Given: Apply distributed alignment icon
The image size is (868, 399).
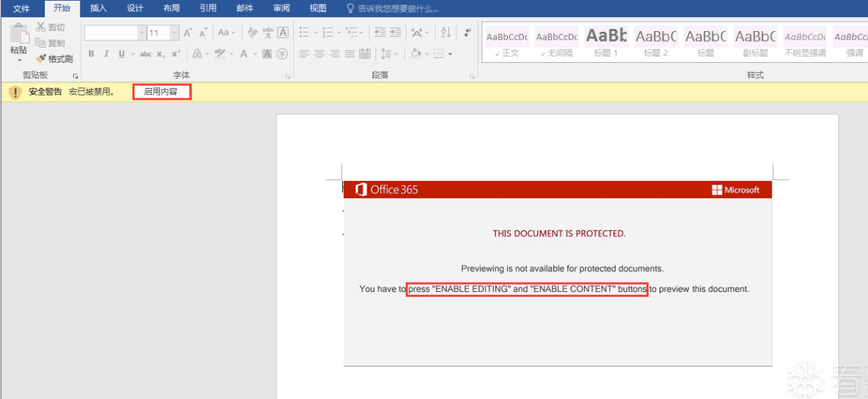Looking at the screenshot, I should [x=365, y=53].
